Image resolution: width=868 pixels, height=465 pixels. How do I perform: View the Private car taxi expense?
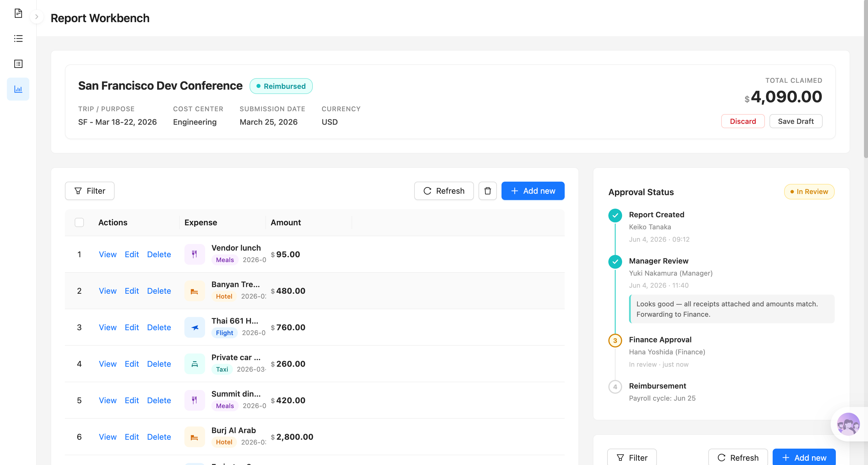point(107,364)
